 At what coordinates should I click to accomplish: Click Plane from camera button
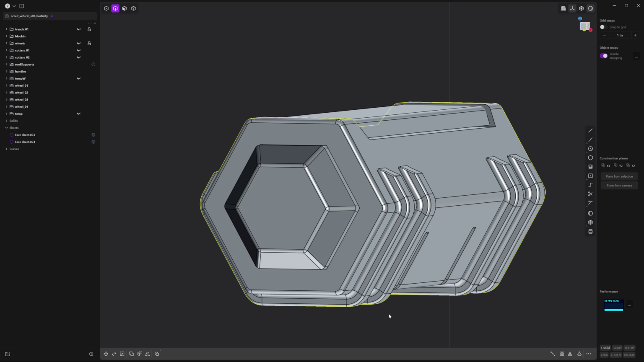coord(619,186)
